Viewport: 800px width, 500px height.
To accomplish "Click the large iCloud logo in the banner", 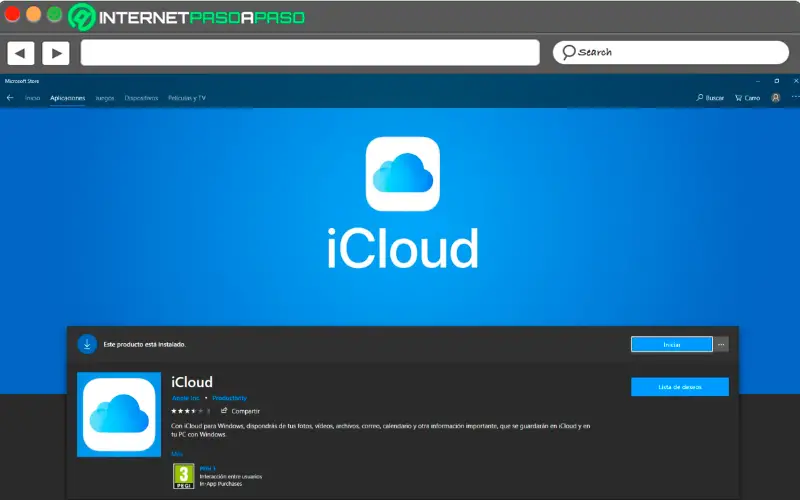I will (403, 173).
